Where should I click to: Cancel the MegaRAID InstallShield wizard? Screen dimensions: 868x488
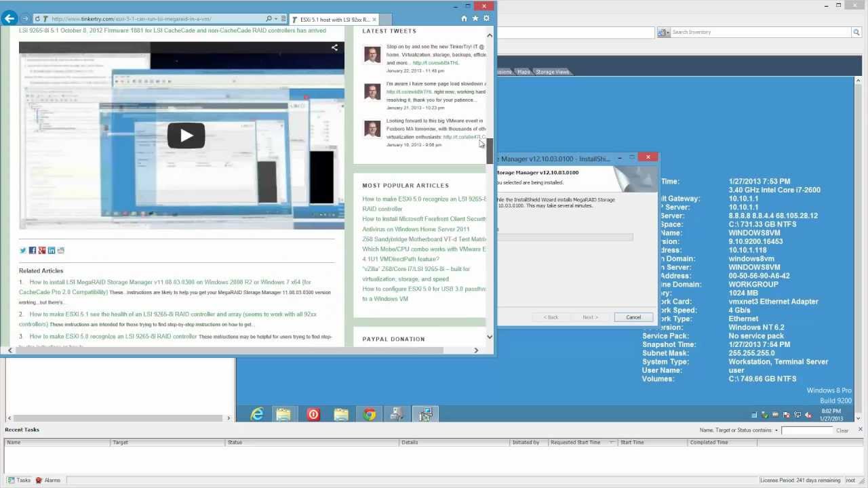(x=633, y=317)
